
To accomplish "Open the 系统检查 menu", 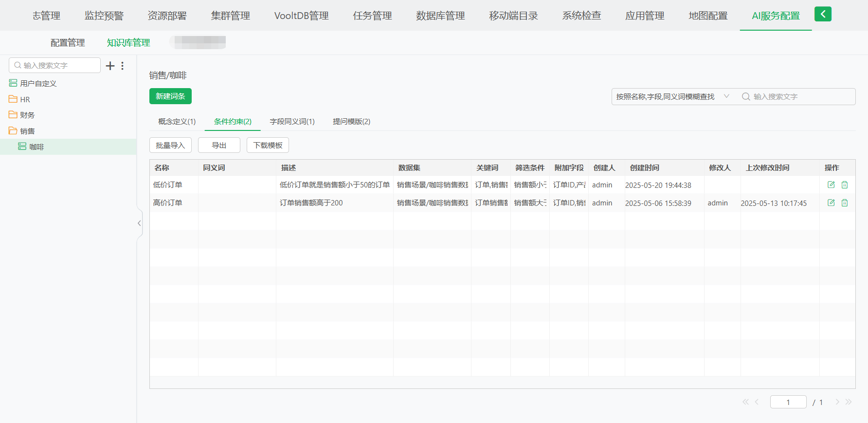I will click(x=581, y=16).
